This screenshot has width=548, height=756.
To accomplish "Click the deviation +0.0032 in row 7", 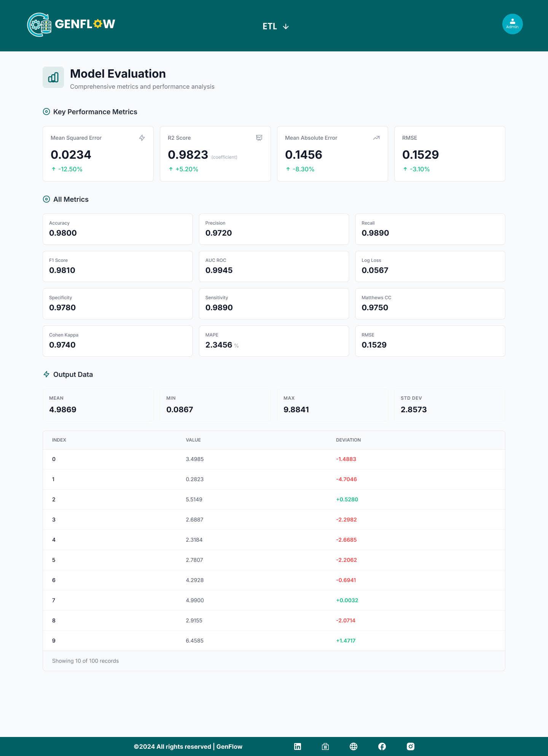I will click(347, 600).
